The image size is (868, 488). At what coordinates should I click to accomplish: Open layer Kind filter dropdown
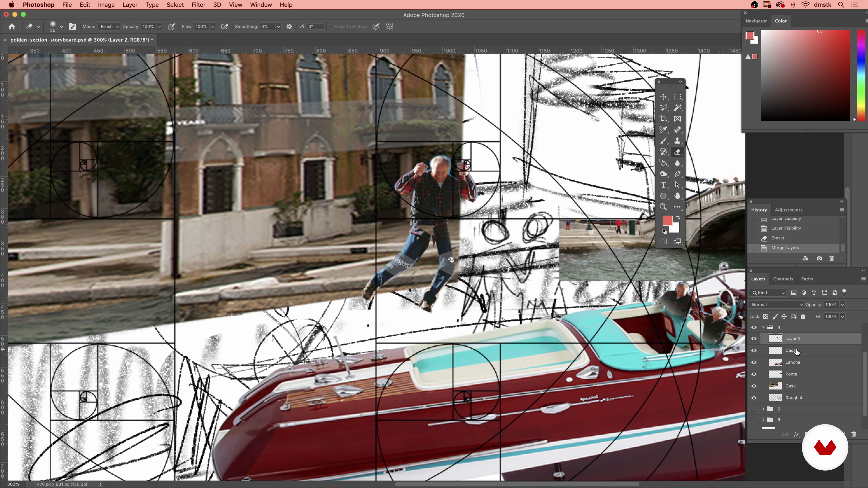click(x=768, y=293)
